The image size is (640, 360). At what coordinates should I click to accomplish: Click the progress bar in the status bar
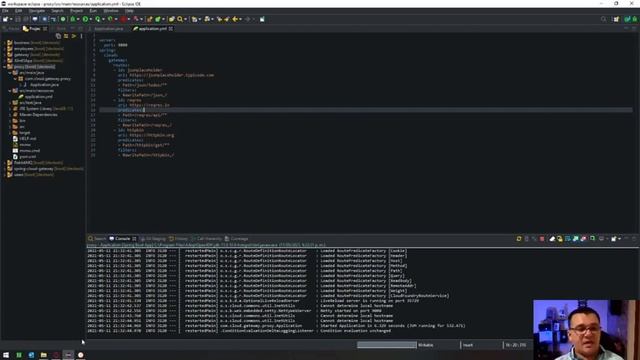point(387,345)
